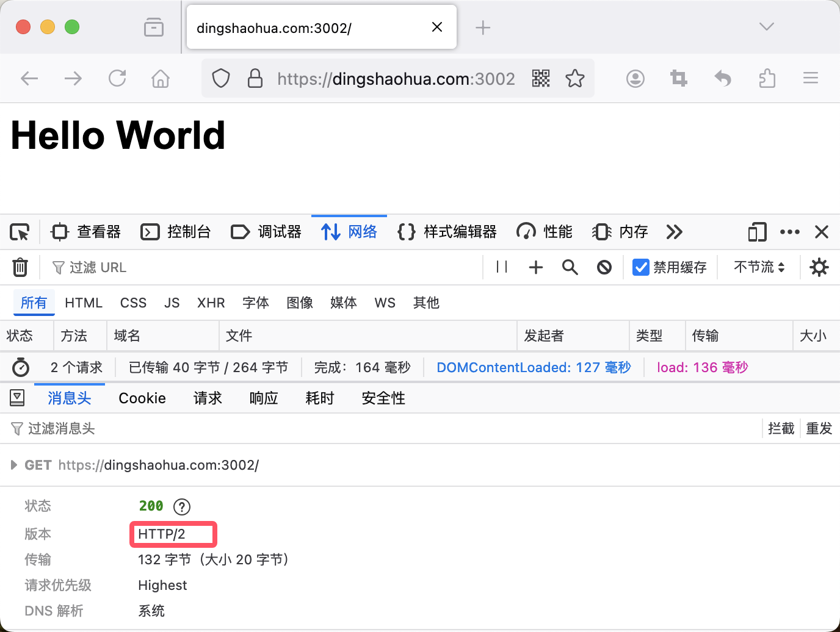This screenshot has width=840, height=632.
Task: Sort by the 状态 column header
Action: click(x=27, y=336)
